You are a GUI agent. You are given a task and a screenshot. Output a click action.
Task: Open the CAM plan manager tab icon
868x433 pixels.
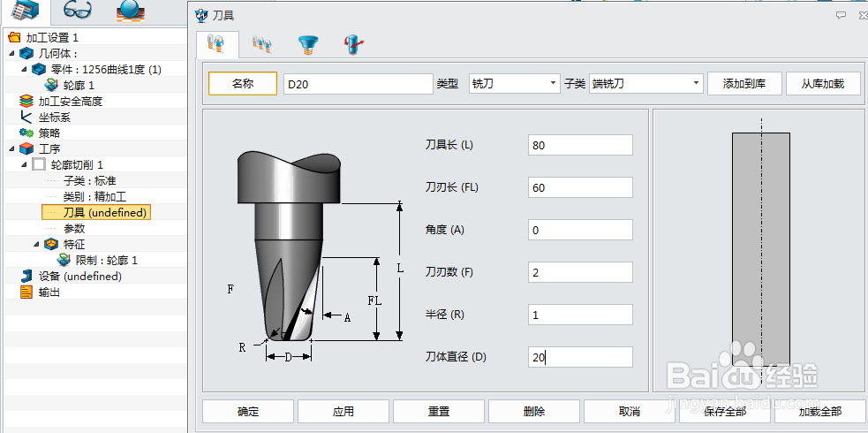pos(25,11)
